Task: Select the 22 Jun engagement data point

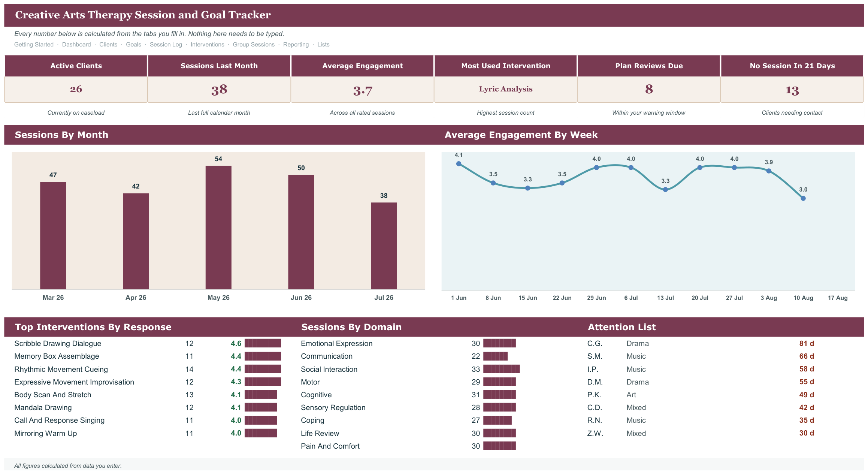Action: 562,183
